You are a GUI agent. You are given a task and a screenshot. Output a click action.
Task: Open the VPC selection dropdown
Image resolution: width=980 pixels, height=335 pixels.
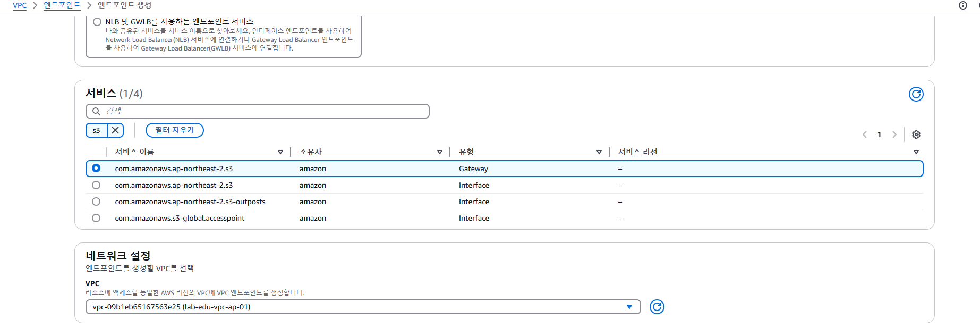(x=363, y=307)
